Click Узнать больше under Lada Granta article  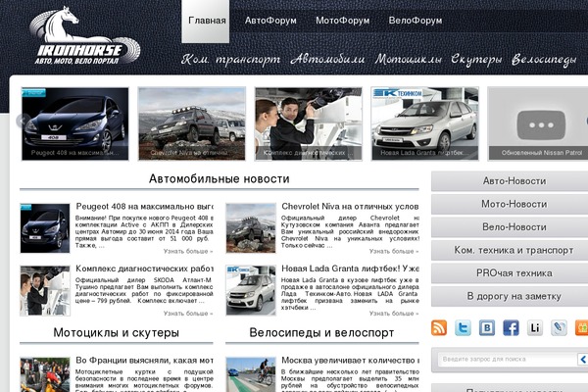tap(394, 314)
